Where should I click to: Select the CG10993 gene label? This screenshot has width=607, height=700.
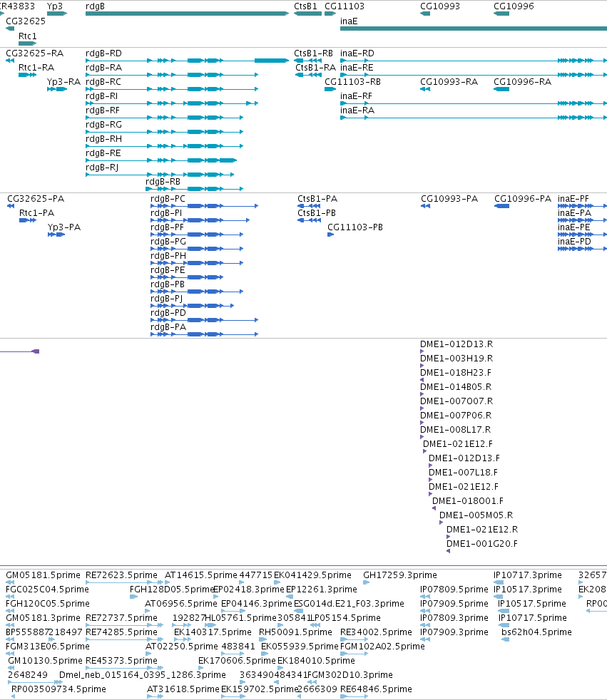pos(440,6)
